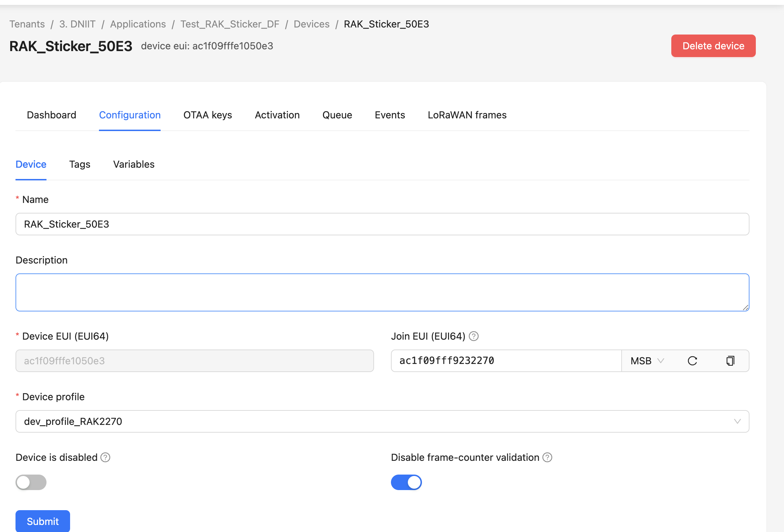The width and height of the screenshot is (784, 532).
Task: Open Test_RAK_Sticker_DF breadcrumb link
Action: (x=230, y=24)
